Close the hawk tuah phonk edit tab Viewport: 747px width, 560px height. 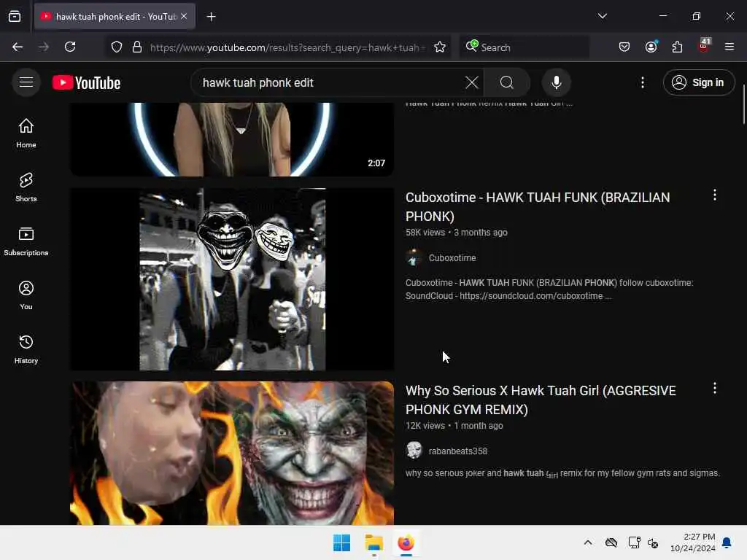184,16
